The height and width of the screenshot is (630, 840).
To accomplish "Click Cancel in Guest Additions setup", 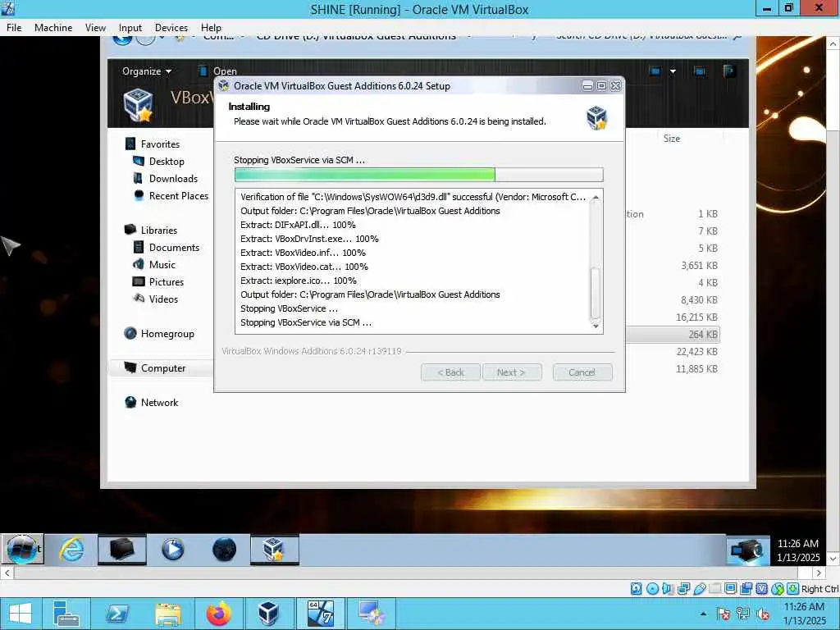I will coord(582,372).
